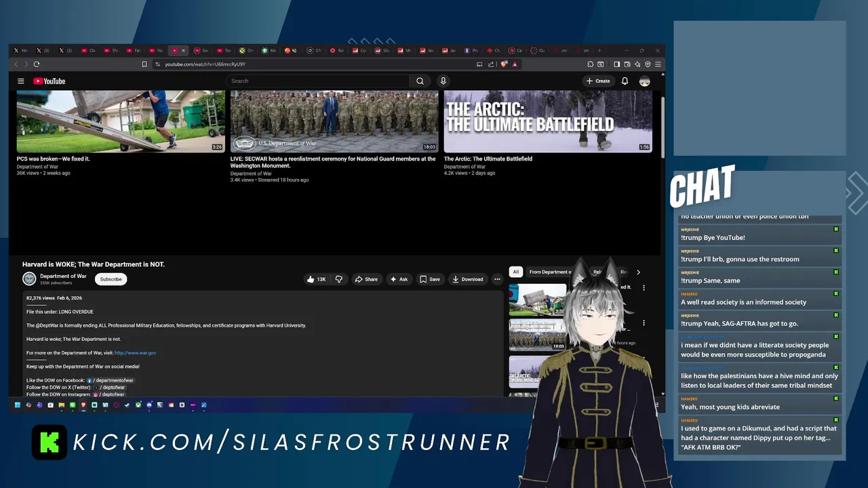Switch to the 'D1' browser tab
868x488 pixels.
click(314, 50)
